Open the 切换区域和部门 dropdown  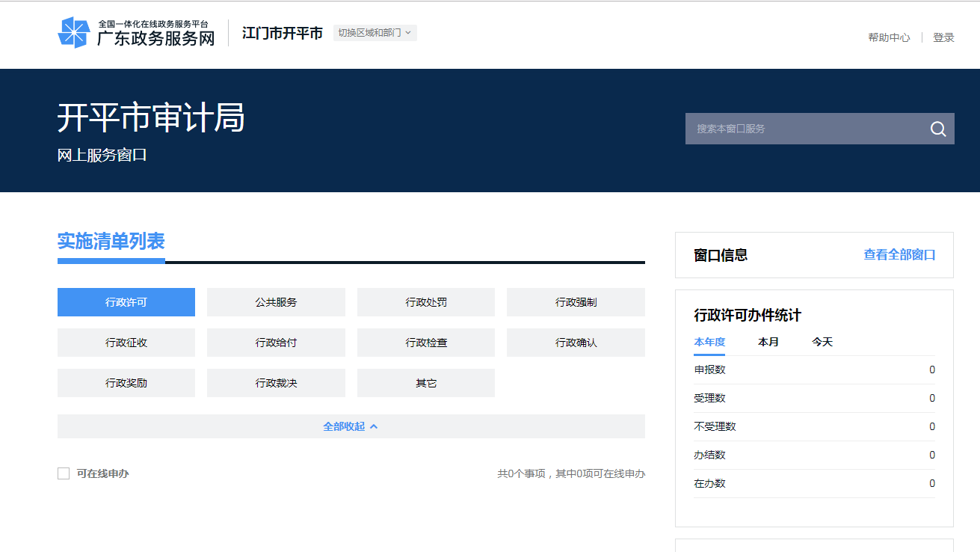[375, 33]
